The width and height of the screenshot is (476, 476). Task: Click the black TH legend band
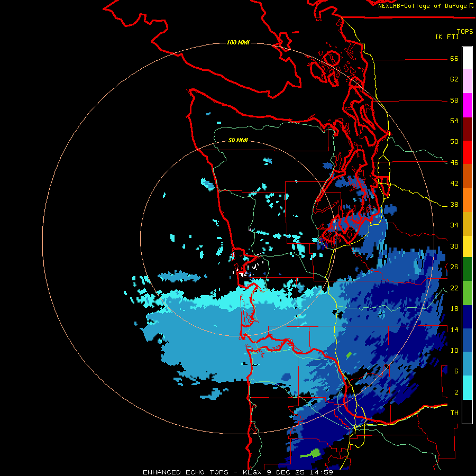467,411
